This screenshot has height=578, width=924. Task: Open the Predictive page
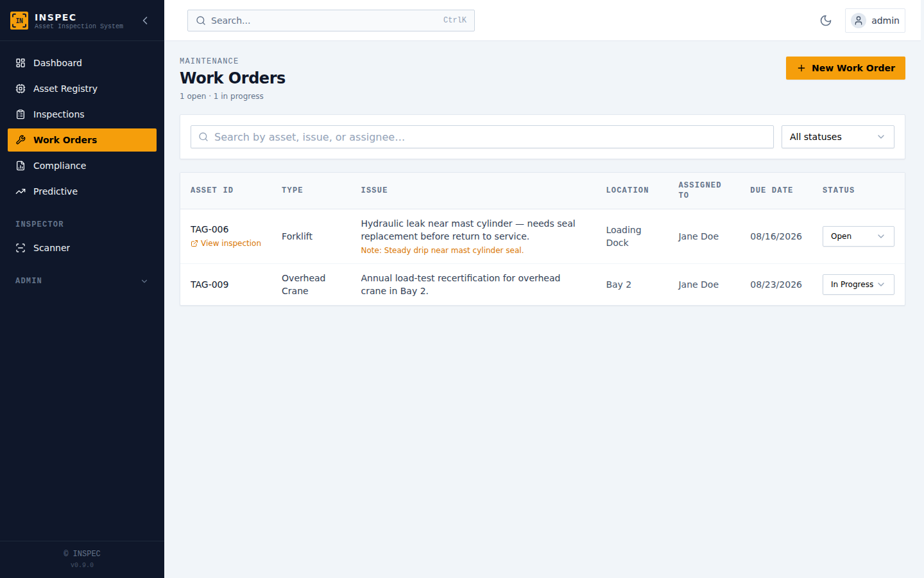click(82, 191)
